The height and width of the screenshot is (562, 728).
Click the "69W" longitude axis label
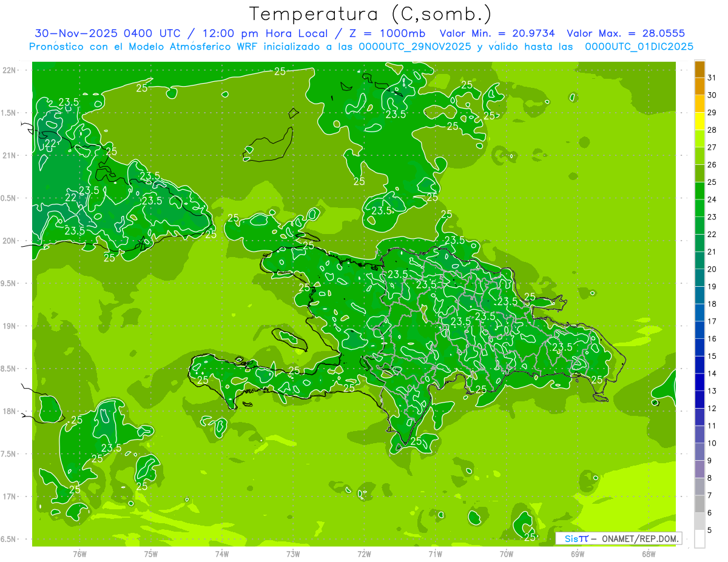(578, 554)
